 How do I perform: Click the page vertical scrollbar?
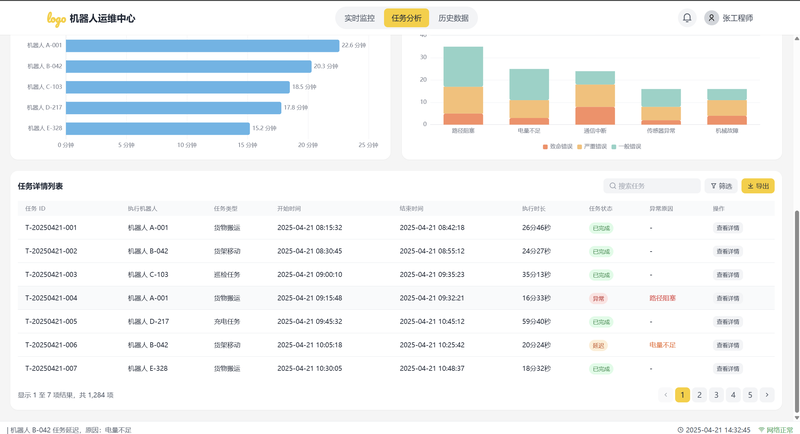[x=796, y=311]
